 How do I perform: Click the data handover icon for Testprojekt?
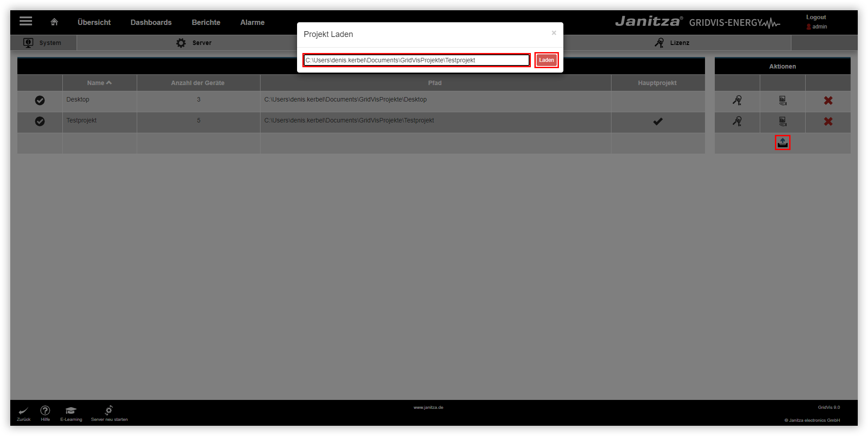click(782, 122)
